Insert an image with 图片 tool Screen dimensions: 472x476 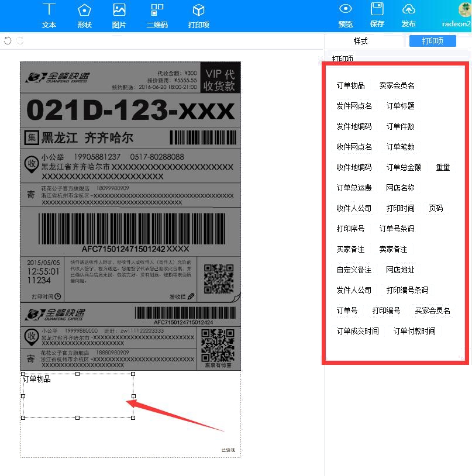[x=119, y=15]
